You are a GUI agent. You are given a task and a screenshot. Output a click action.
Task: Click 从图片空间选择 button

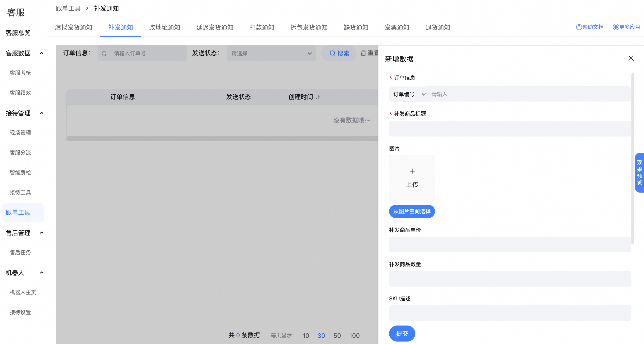click(412, 211)
